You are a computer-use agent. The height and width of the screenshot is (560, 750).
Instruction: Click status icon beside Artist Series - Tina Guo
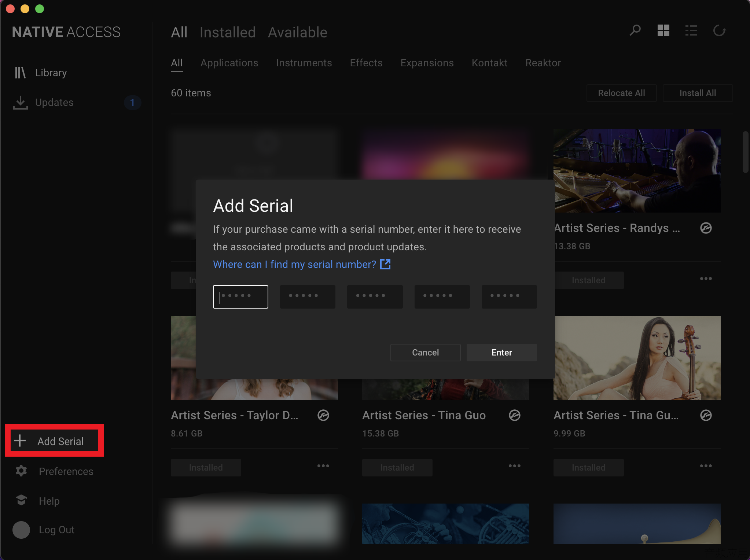514,415
